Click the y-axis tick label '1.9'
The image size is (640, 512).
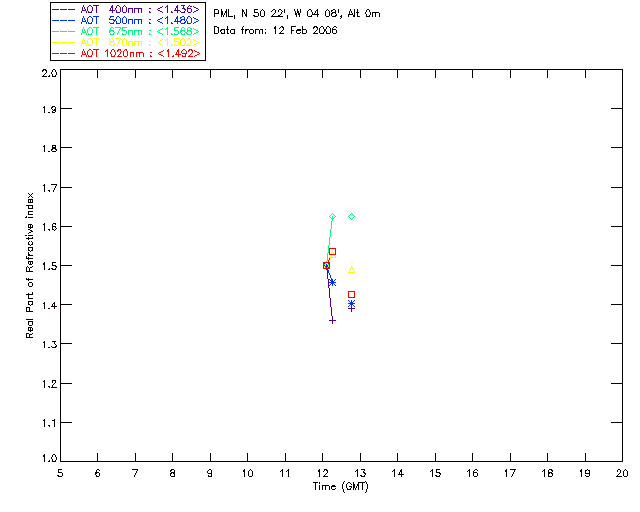49,109
